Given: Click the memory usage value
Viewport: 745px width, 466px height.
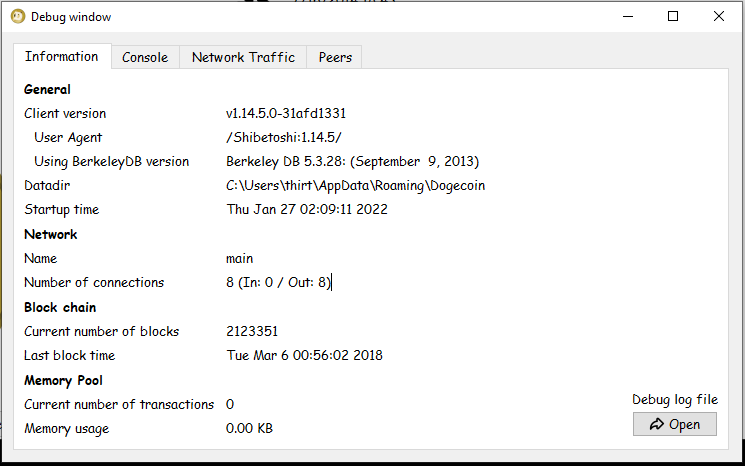Looking at the screenshot, I should 249,429.
